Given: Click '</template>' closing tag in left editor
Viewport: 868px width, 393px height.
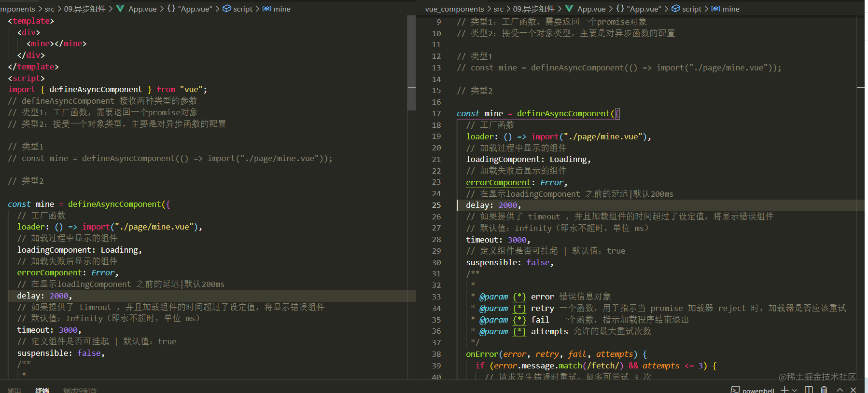Looking at the screenshot, I should (x=33, y=67).
